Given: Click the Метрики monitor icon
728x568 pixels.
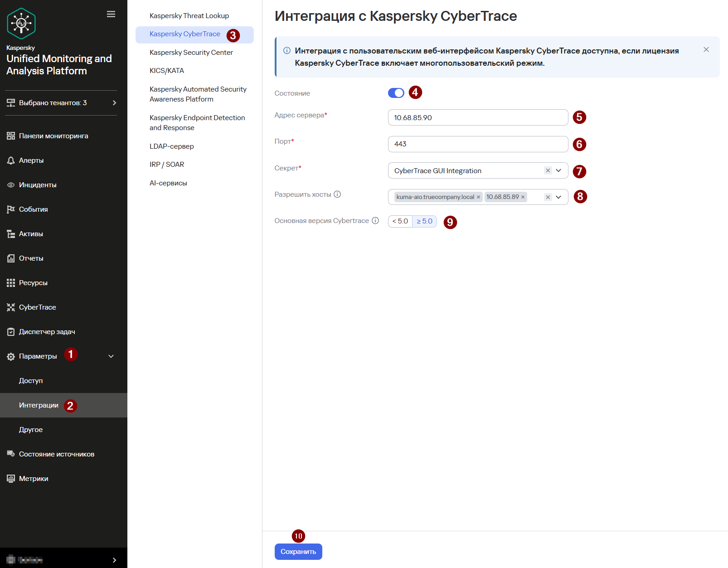Looking at the screenshot, I should pos(11,478).
